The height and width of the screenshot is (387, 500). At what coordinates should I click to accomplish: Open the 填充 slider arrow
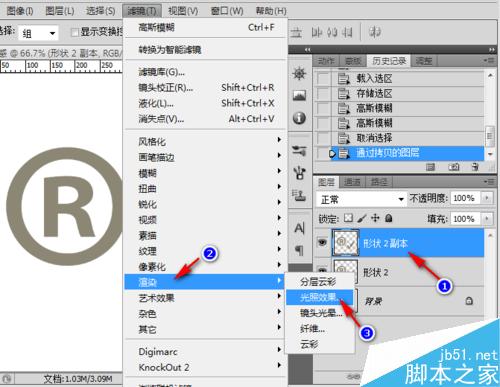coord(487,219)
